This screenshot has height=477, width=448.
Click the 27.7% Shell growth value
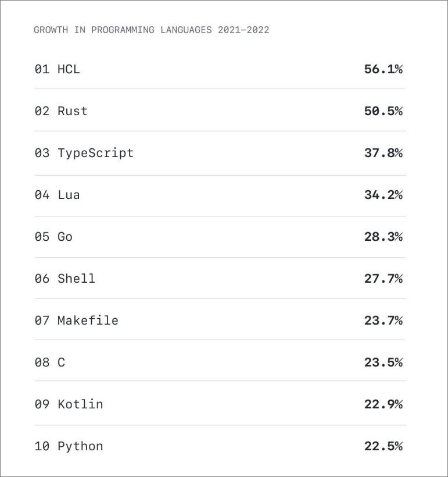click(x=383, y=279)
